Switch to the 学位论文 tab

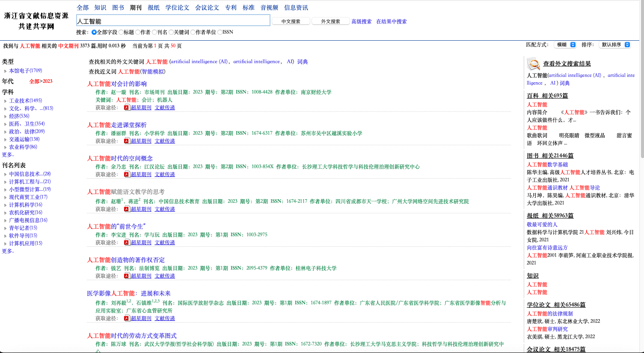[x=177, y=8]
